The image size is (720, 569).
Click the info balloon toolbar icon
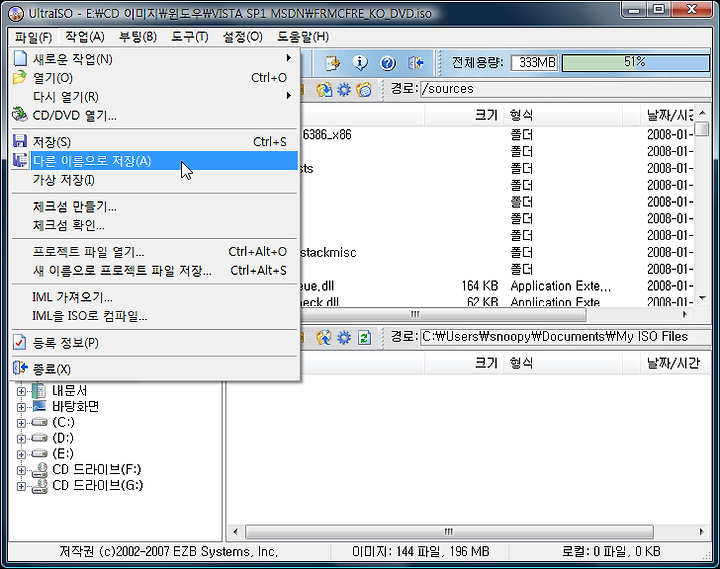coord(360,63)
